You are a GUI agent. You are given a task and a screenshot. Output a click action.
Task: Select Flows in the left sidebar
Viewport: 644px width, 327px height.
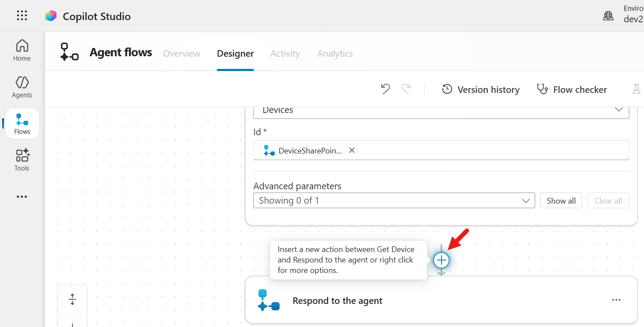click(x=22, y=124)
